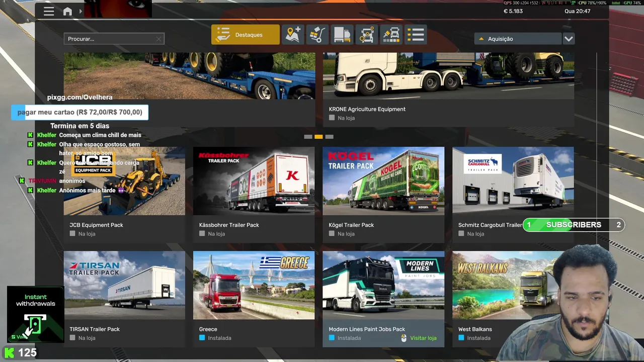Image resolution: width=644 pixels, height=362 pixels.
Task: Open the Greece DLC thumbnail
Action: (x=254, y=285)
